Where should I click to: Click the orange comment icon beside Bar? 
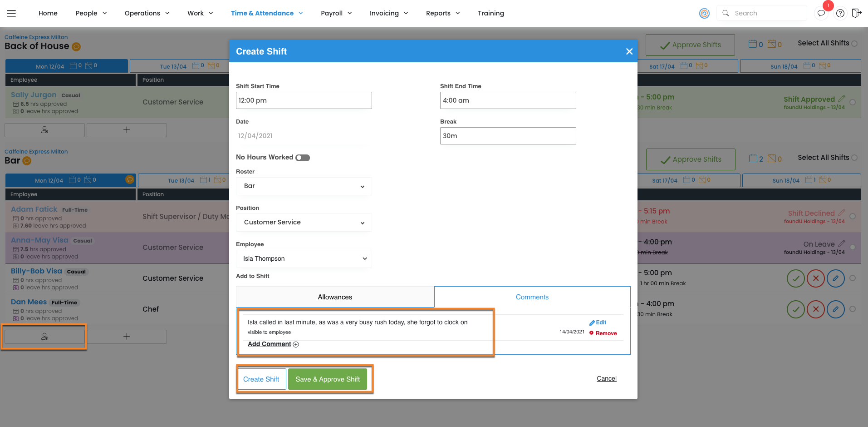pos(27,161)
